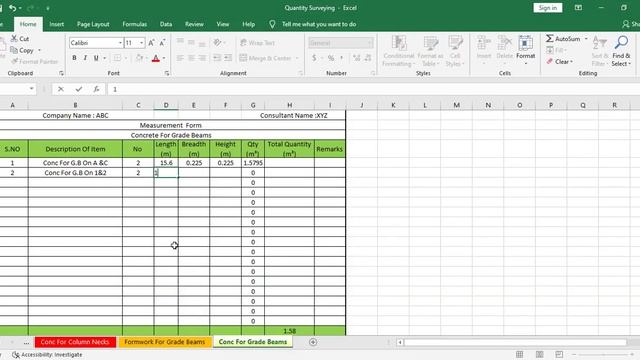Viewport: 640px width, 360px height.
Task: Open Sort & Filter menu
Action: (x=599, y=51)
